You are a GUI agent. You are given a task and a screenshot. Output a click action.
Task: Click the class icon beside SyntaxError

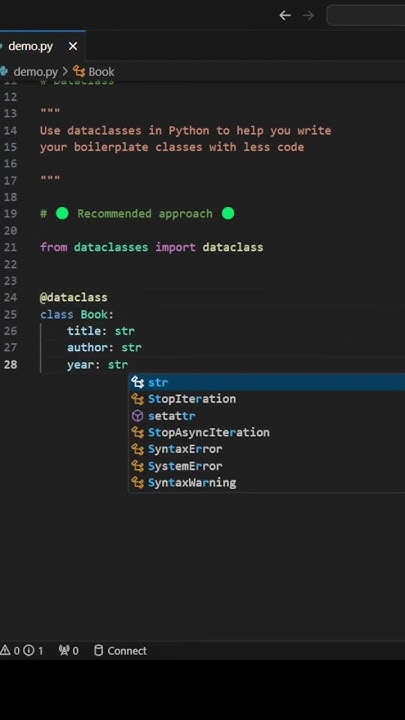pyautogui.click(x=137, y=449)
